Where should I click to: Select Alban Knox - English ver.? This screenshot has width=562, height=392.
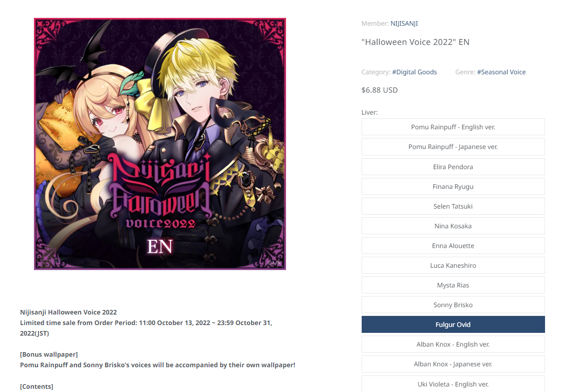tap(453, 344)
